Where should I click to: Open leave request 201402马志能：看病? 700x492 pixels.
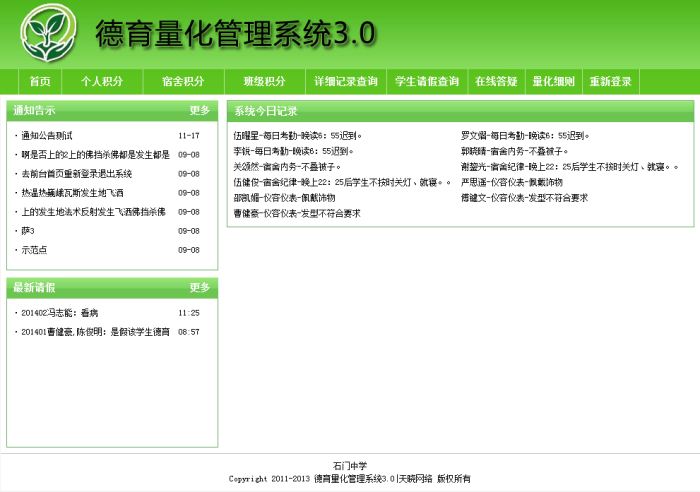click(60, 313)
